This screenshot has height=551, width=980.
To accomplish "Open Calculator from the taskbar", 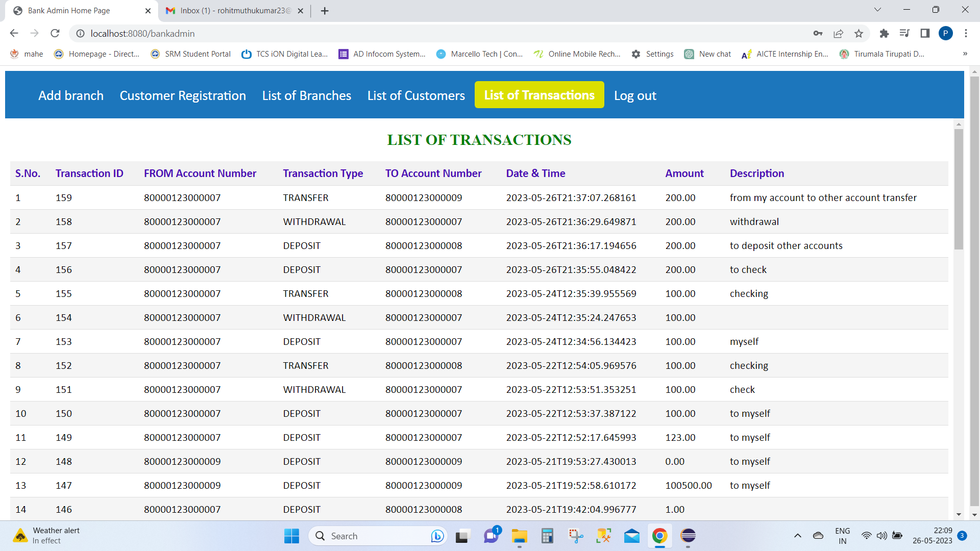I will pyautogui.click(x=547, y=536).
